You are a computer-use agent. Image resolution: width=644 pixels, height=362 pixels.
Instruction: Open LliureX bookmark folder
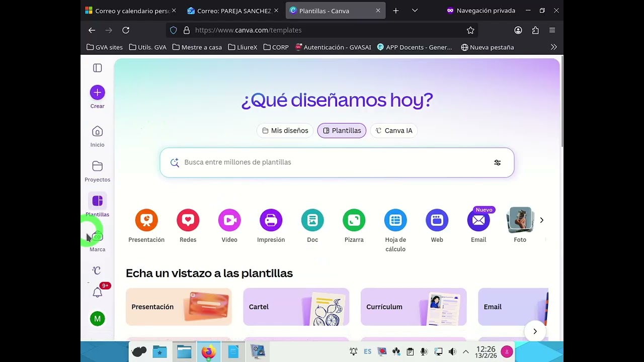coord(243,47)
